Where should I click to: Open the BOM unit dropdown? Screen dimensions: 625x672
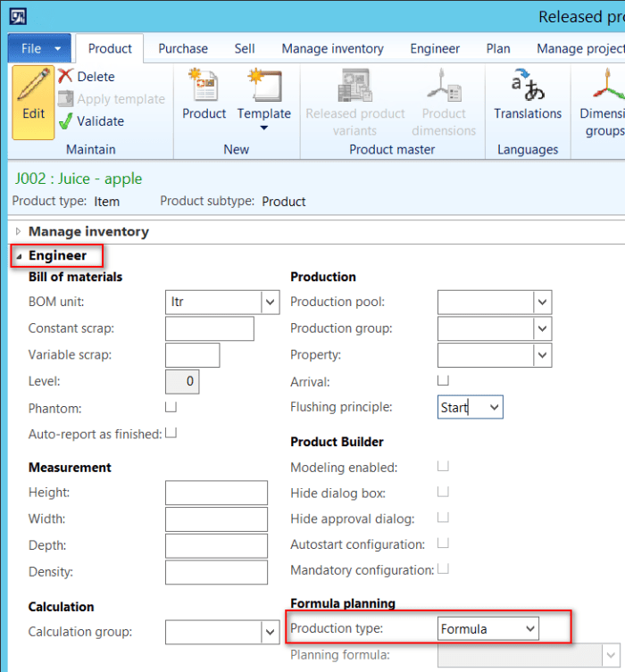tap(270, 303)
